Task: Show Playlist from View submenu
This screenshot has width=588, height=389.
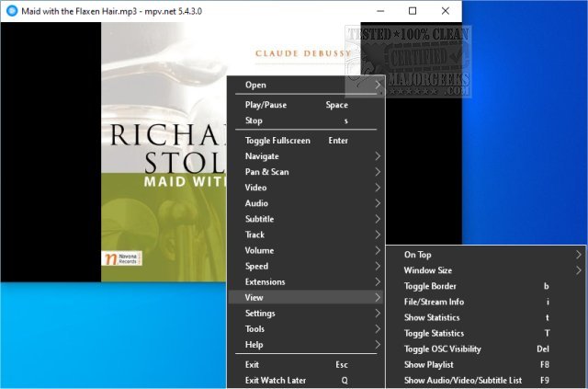Action: pos(486,364)
